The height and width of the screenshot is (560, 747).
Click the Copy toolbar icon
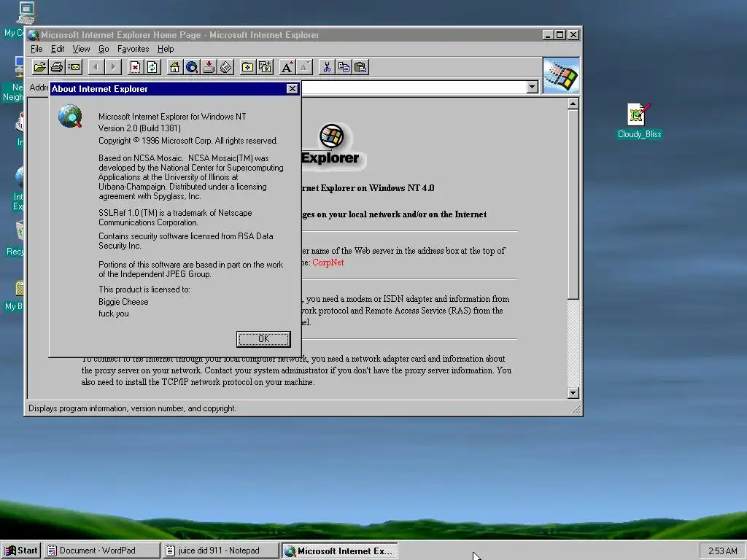point(344,67)
